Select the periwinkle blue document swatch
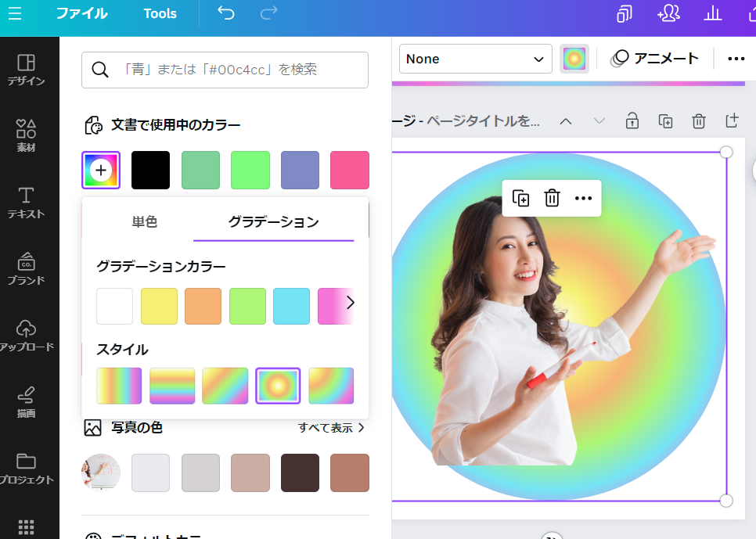 pos(300,171)
